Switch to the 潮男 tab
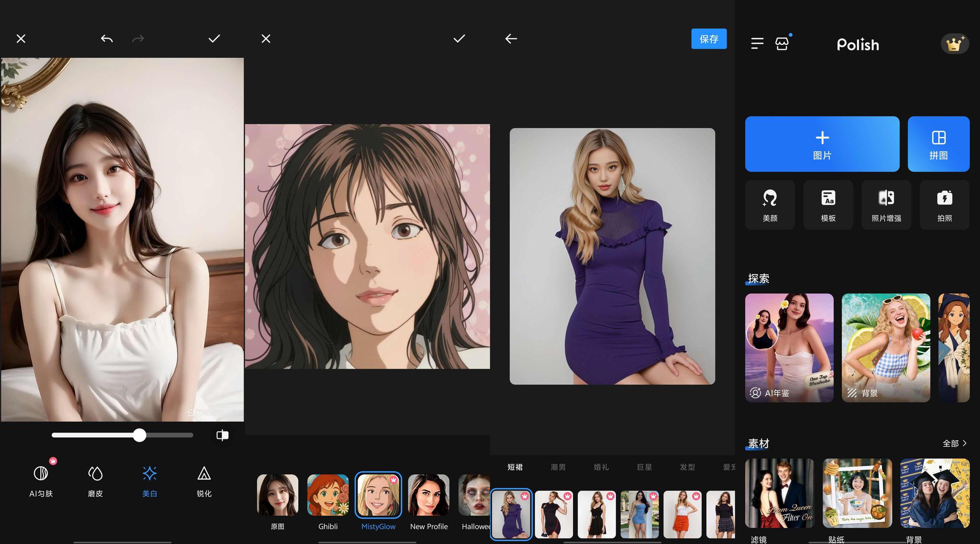The image size is (980, 544). point(558,467)
